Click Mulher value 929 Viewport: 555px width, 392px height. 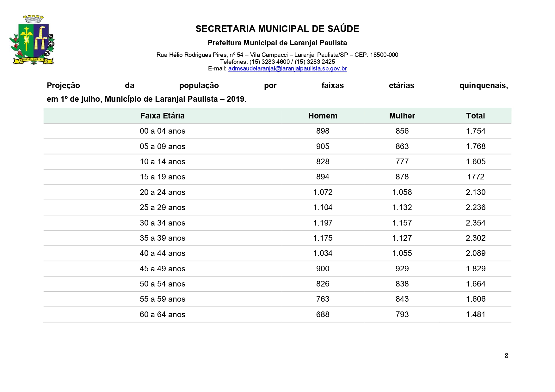tap(402, 269)
